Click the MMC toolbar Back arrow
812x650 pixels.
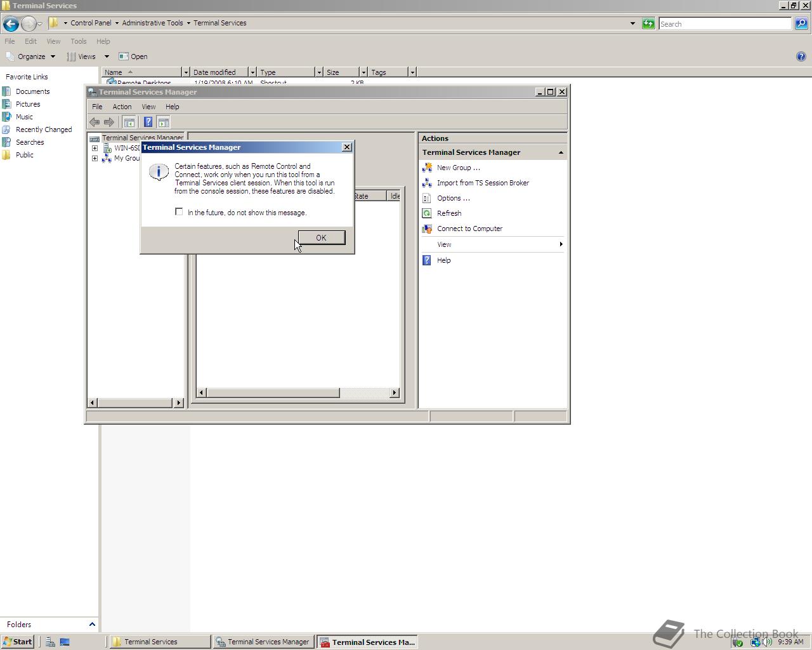pos(95,122)
